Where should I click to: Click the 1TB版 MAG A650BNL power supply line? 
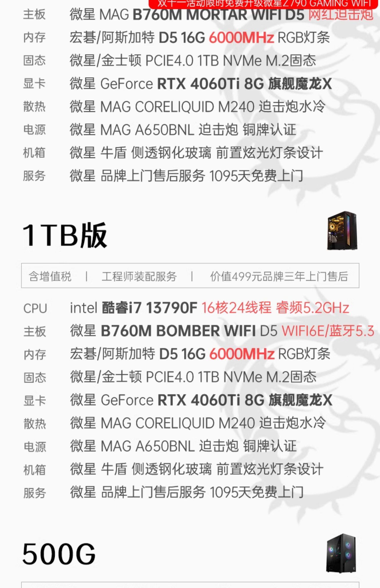tap(183, 446)
